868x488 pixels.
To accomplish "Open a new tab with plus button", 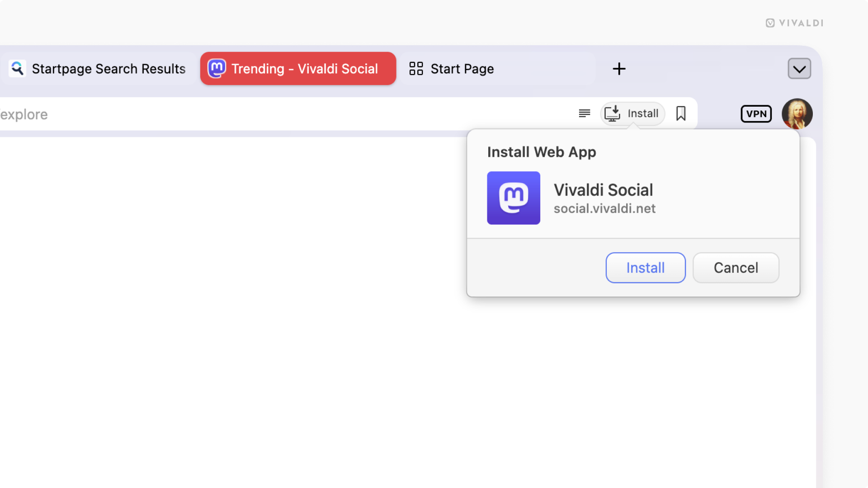I will [619, 69].
